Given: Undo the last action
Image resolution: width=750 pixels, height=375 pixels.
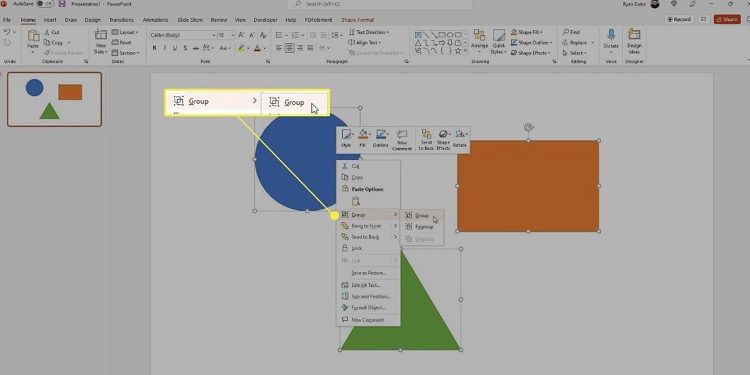Looking at the screenshot, I should [x=7, y=32].
